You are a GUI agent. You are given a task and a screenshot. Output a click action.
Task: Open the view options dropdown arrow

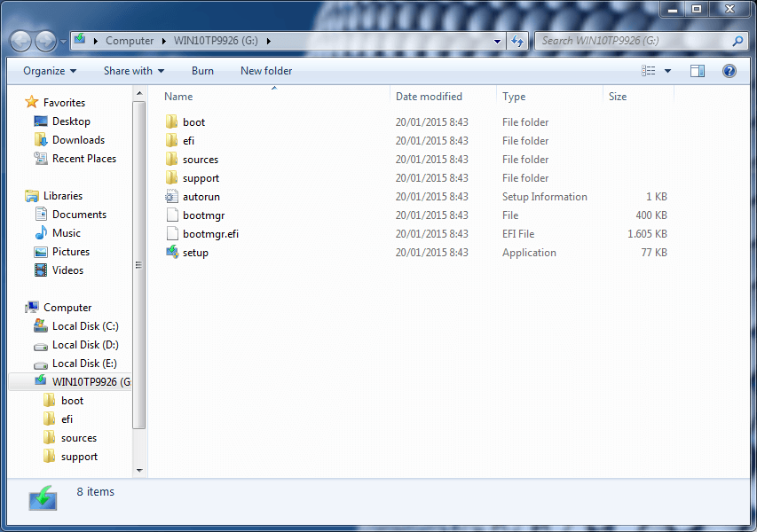[x=667, y=71]
